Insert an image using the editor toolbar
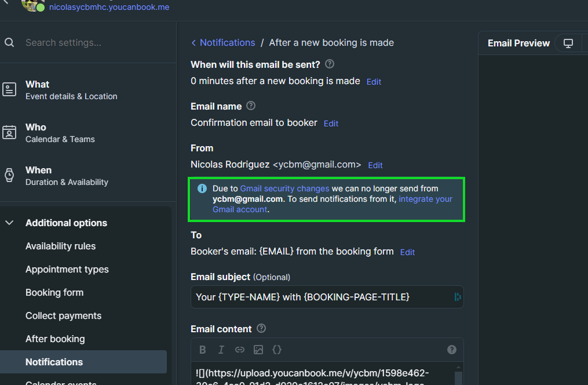This screenshot has width=588, height=385. (258, 350)
